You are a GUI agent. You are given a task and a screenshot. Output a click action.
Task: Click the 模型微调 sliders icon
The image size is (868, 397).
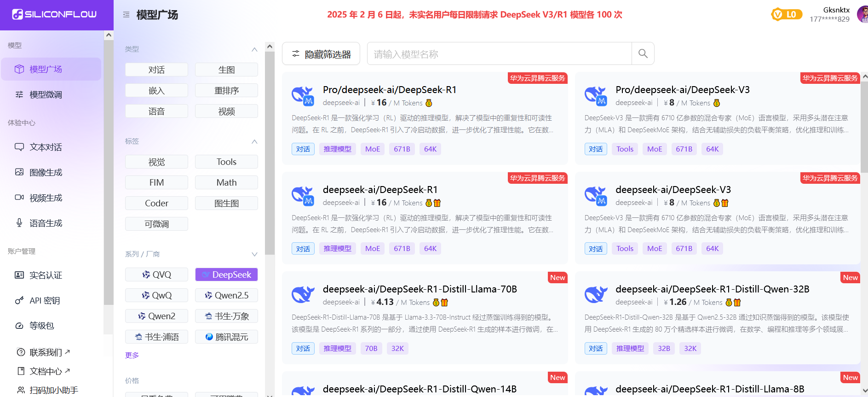19,94
